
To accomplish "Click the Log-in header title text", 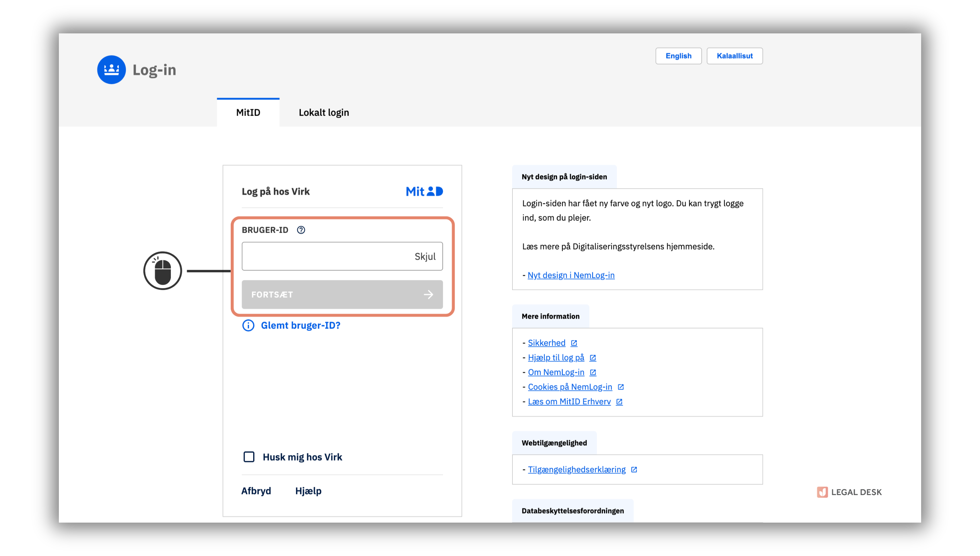I will click(154, 70).
